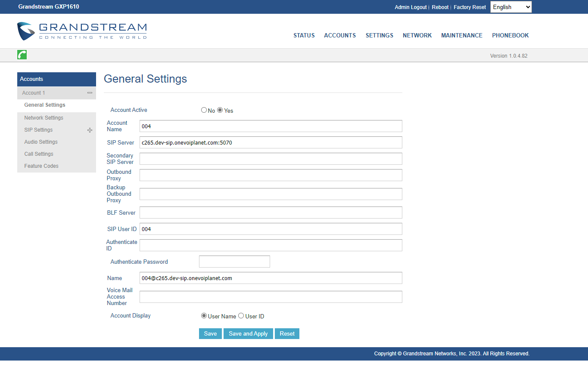The image size is (588, 370).
Task: Click the Factory Reset link
Action: pyautogui.click(x=470, y=7)
